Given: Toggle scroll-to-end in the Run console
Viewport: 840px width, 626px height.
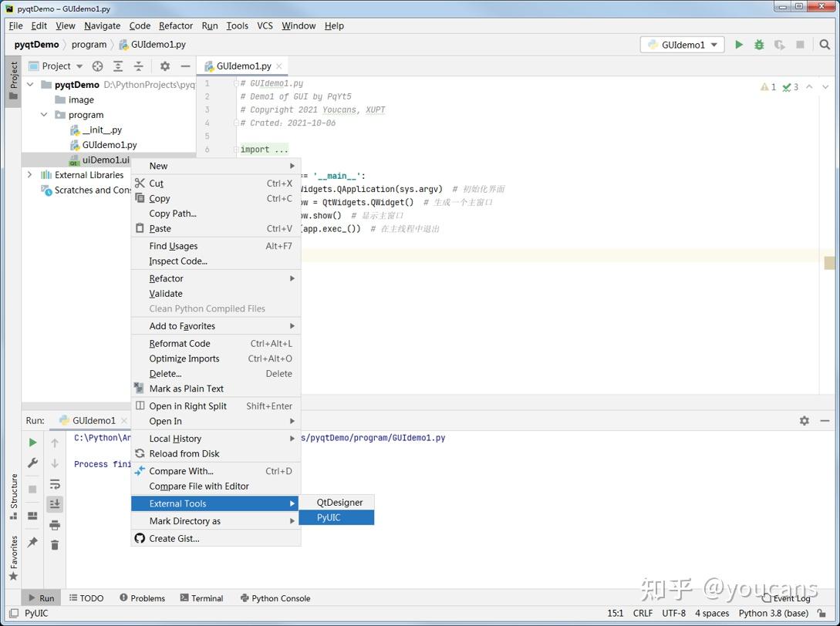Looking at the screenshot, I should click(55, 504).
